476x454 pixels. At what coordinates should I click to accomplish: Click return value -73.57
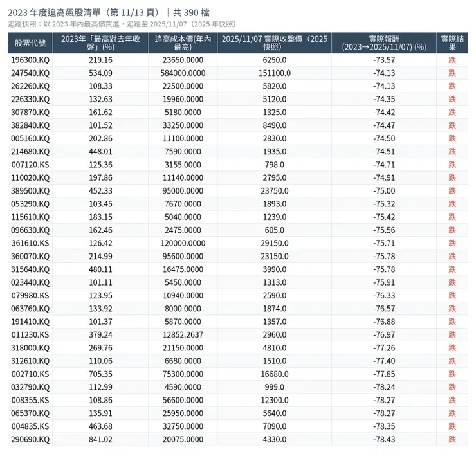384,60
